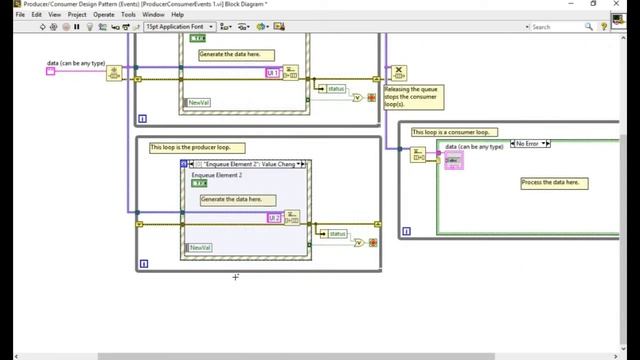Click the Step Into button
640x360 pixels.
pos(115,27)
